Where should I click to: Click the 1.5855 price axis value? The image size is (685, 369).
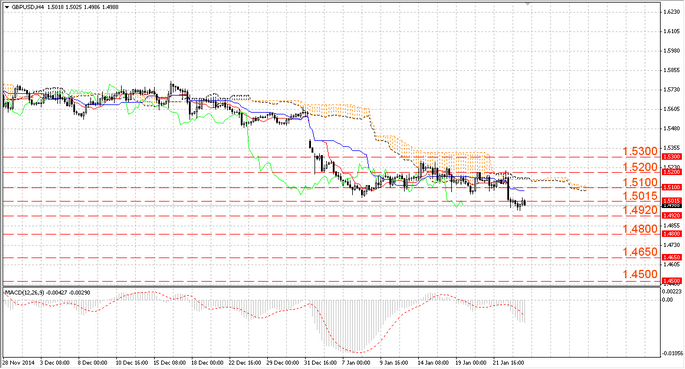click(672, 70)
